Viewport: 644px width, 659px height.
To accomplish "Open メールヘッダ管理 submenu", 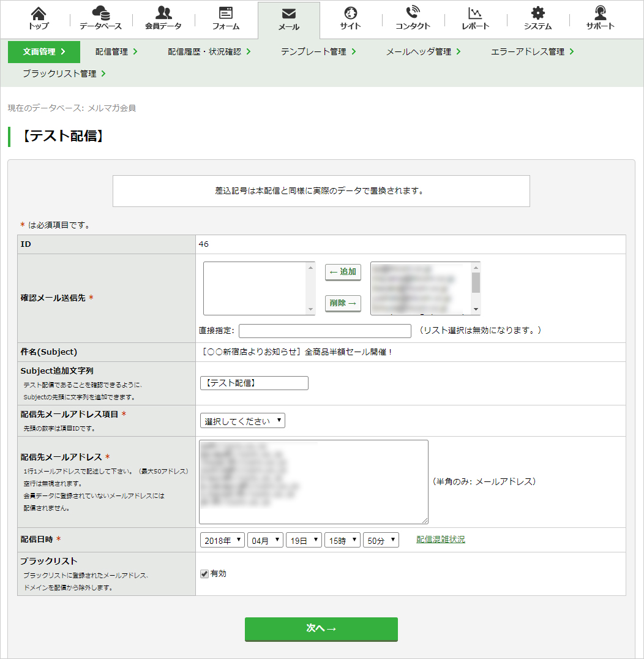I will pyautogui.click(x=424, y=51).
